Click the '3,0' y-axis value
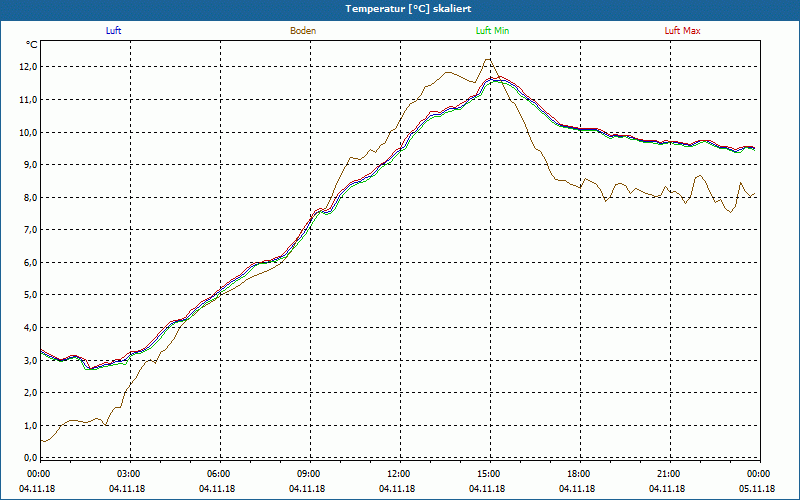Viewport: 800px width, 500px height. click(x=31, y=360)
